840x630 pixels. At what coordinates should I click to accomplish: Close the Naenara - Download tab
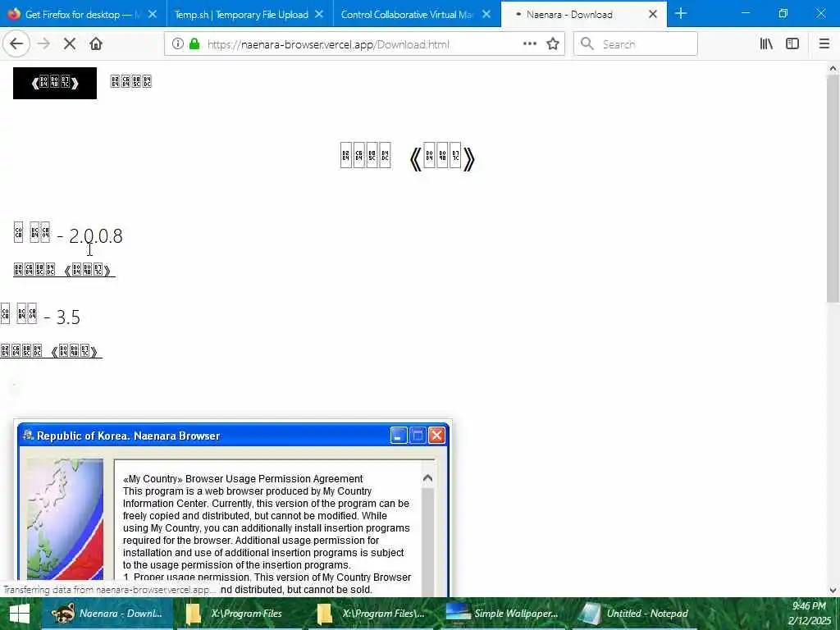pos(653,14)
